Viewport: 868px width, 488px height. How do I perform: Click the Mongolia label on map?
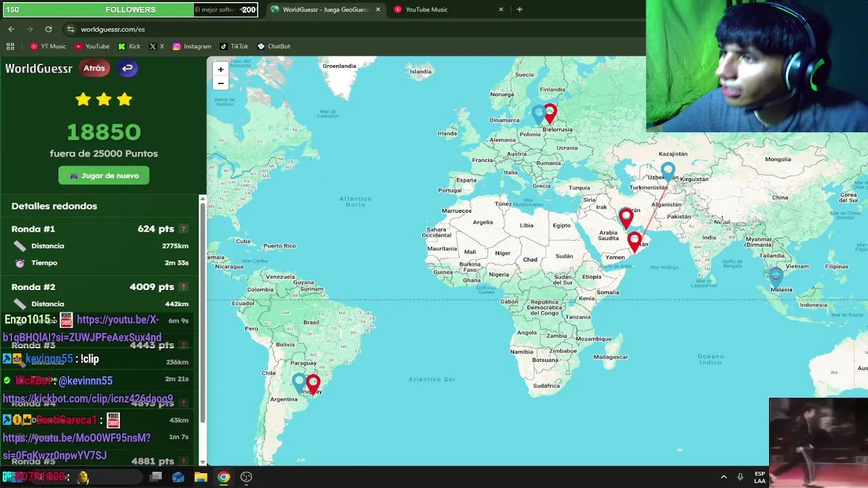point(778,159)
